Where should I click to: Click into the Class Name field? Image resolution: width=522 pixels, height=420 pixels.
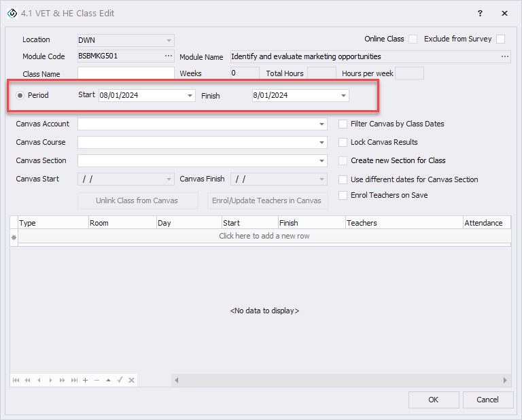coord(126,73)
